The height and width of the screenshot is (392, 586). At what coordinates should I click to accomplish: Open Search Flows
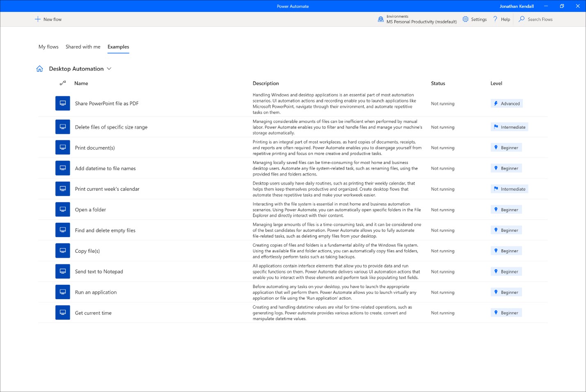(535, 19)
